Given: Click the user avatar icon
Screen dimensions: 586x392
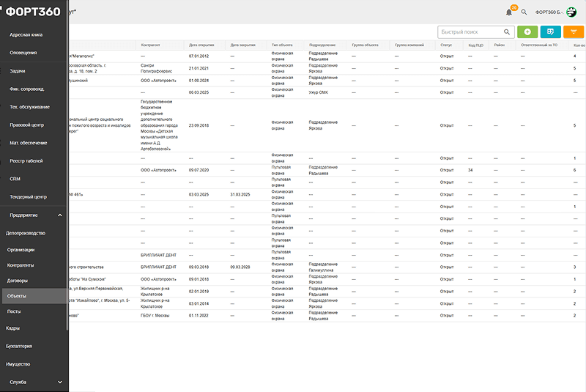Looking at the screenshot, I should [571, 12].
